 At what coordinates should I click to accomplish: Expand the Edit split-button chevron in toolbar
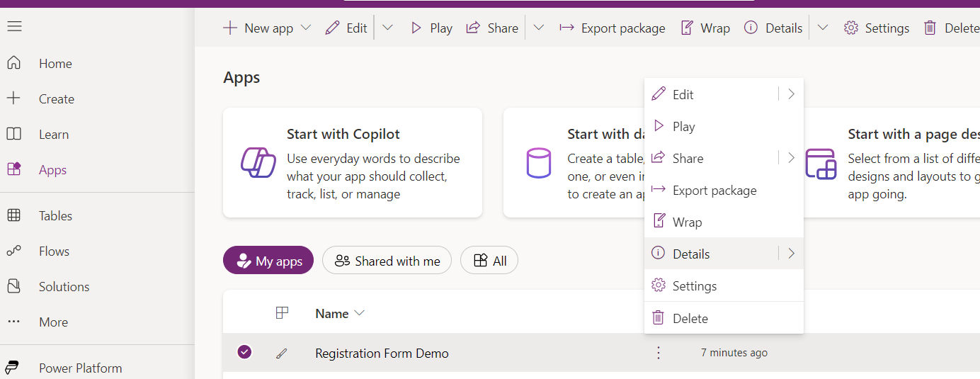[387, 28]
